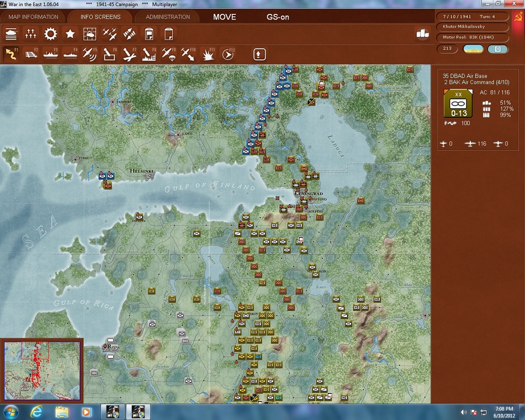Click the clear weather indicator pill

click(x=473, y=49)
